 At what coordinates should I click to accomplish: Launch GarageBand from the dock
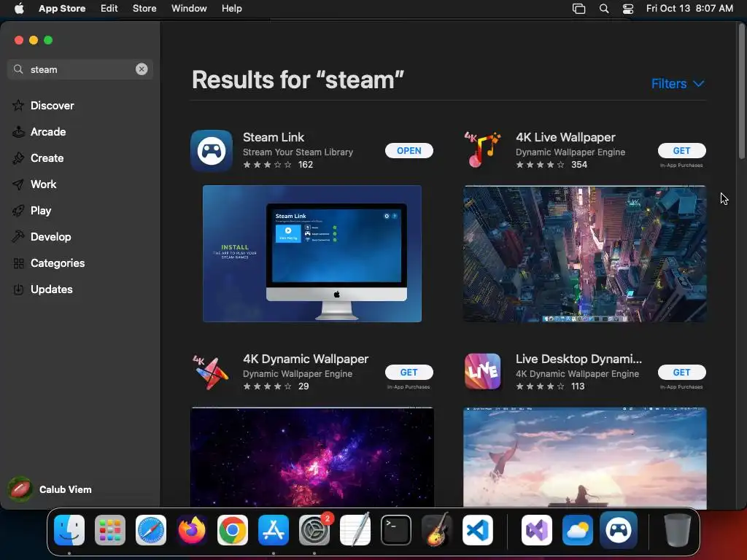pyautogui.click(x=436, y=529)
